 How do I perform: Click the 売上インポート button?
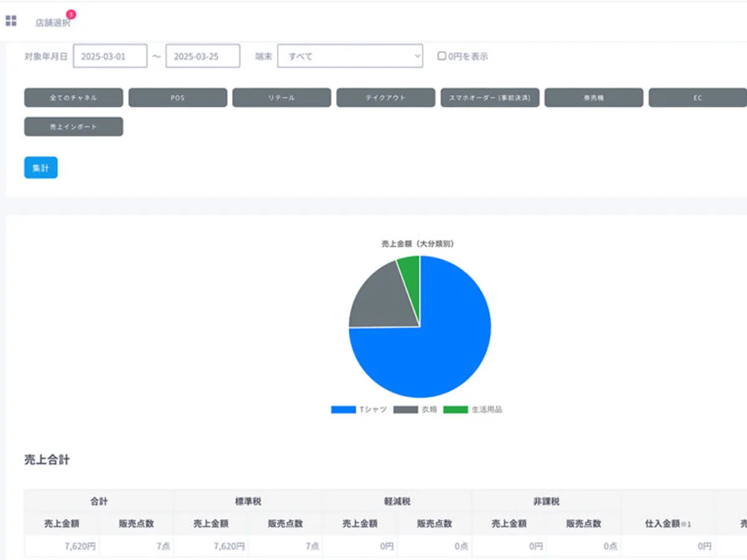(73, 126)
